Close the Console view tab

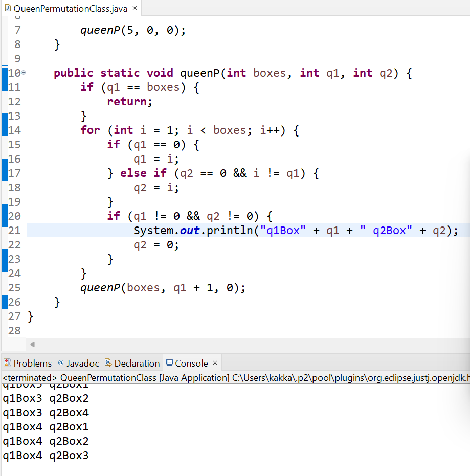[x=215, y=363]
